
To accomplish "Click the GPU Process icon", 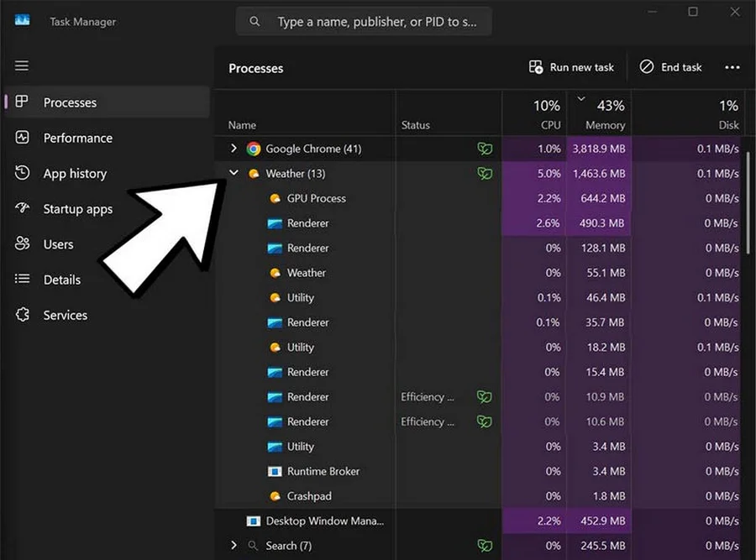I will pos(275,198).
